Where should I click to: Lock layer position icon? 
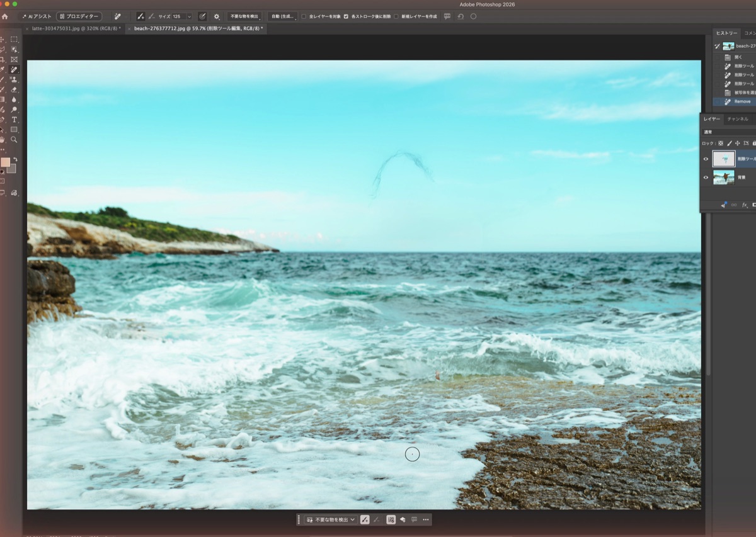pos(738,144)
